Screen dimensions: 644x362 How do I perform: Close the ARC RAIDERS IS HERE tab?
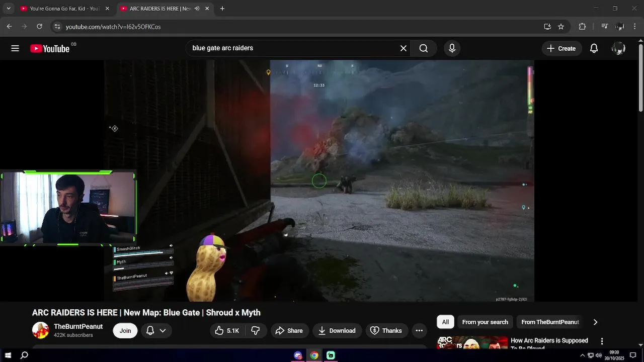point(207,9)
